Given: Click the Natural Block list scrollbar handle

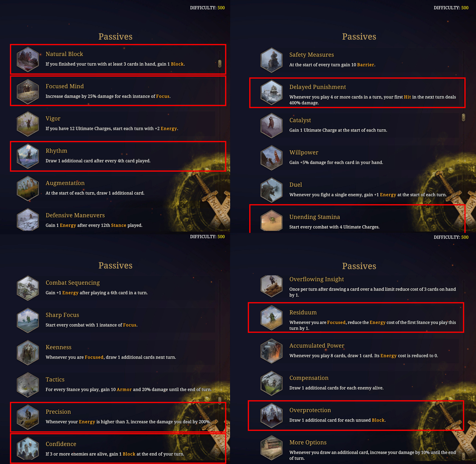Looking at the screenshot, I should tap(220, 64).
